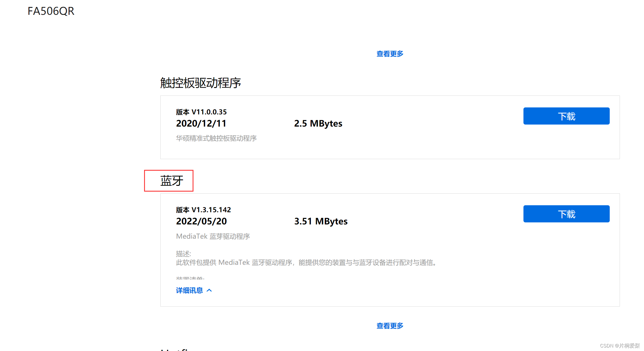Download the MediaTek Bluetooth driver

coord(566,214)
